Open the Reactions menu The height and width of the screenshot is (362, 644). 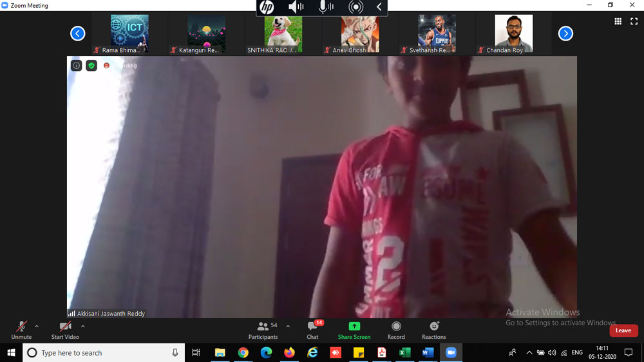pos(433,330)
